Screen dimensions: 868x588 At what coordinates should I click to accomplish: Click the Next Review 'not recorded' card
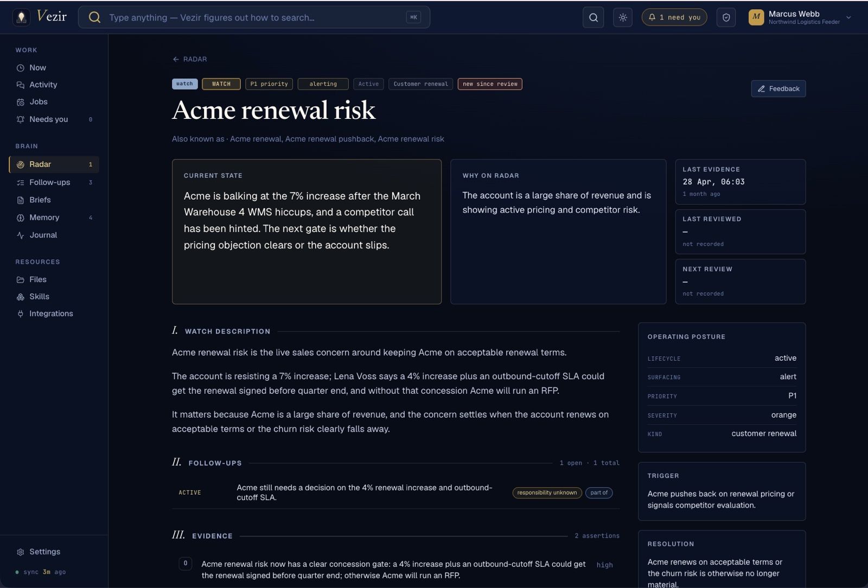[x=740, y=282]
